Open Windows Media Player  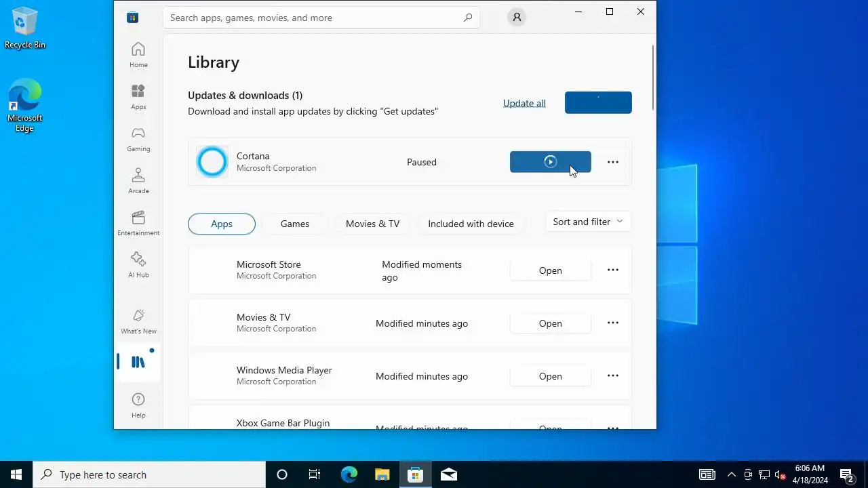tap(551, 376)
